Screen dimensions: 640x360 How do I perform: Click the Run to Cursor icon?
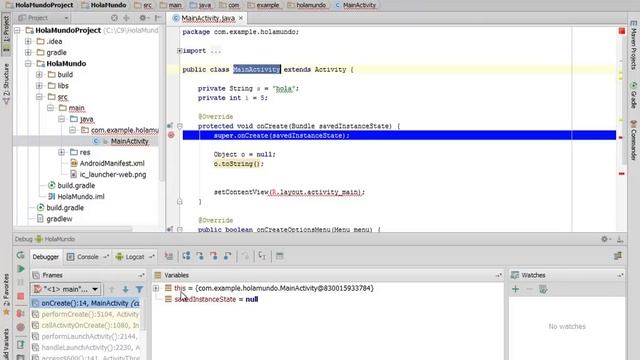pyautogui.click(x=262, y=256)
